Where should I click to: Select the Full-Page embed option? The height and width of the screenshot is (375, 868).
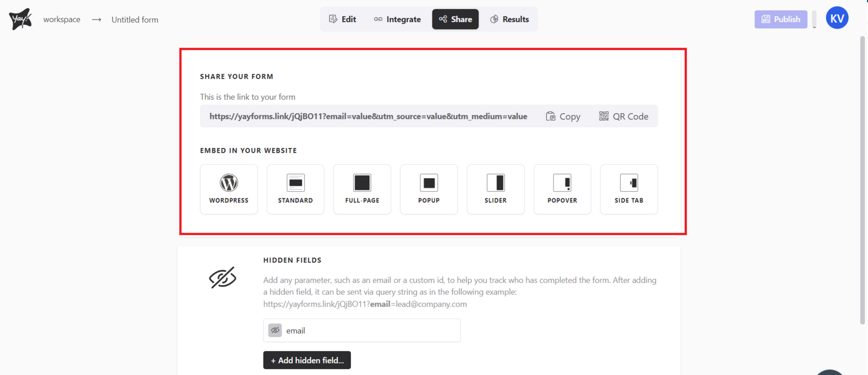362,189
